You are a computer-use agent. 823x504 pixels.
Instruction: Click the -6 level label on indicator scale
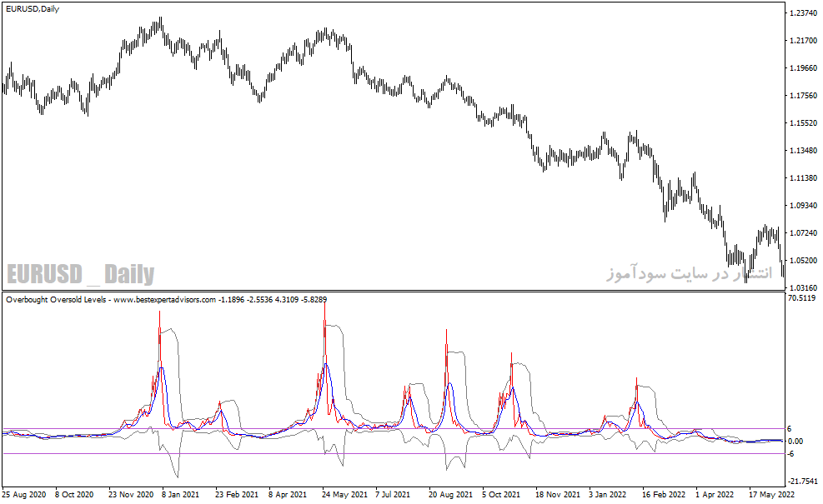[x=790, y=454]
